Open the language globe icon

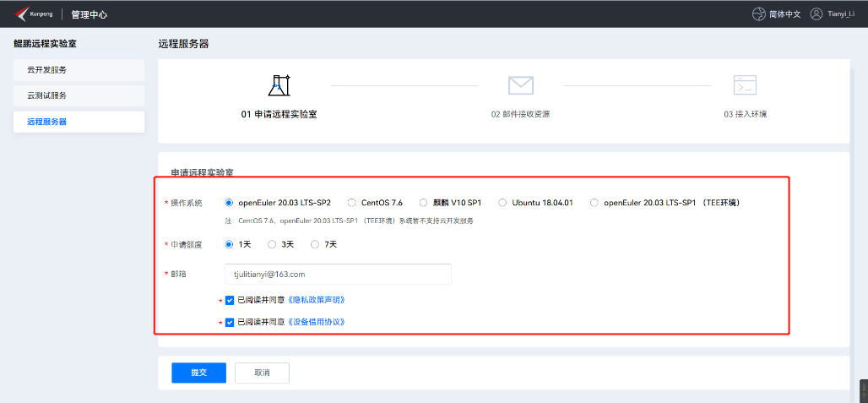(758, 14)
